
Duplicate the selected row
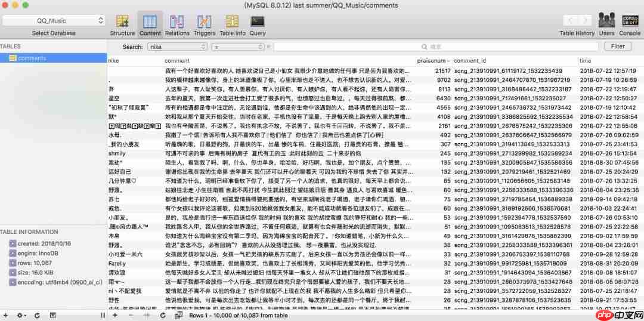pyautogui.click(x=147, y=315)
